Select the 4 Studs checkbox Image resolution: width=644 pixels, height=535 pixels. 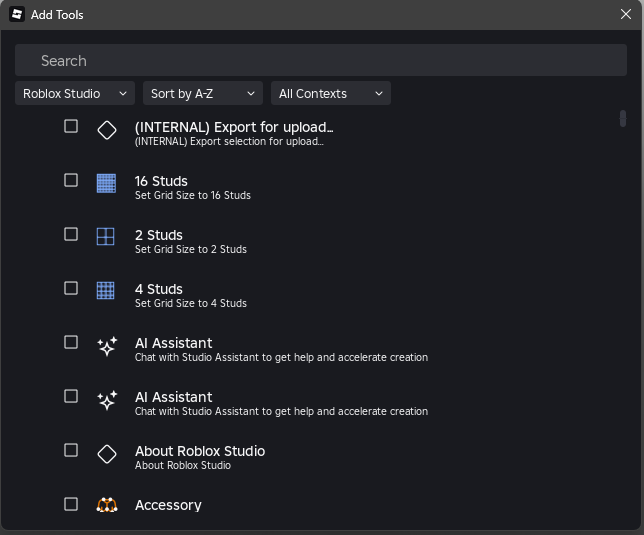tap(71, 288)
